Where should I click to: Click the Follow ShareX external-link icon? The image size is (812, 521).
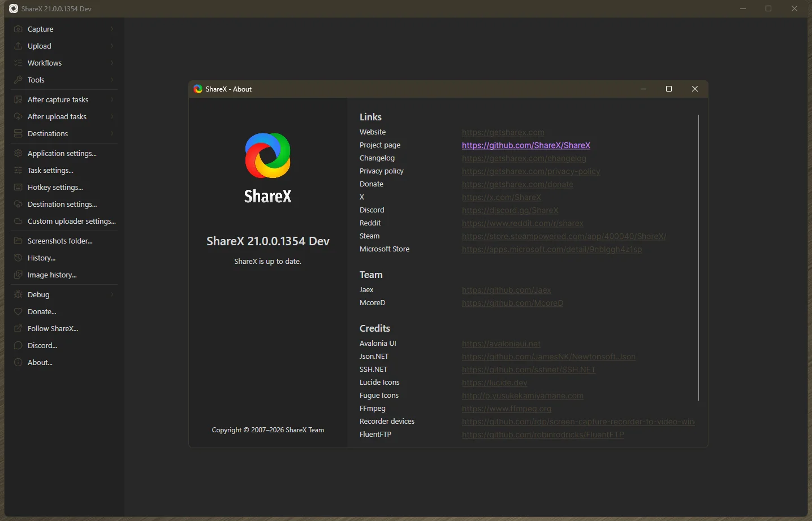point(18,328)
